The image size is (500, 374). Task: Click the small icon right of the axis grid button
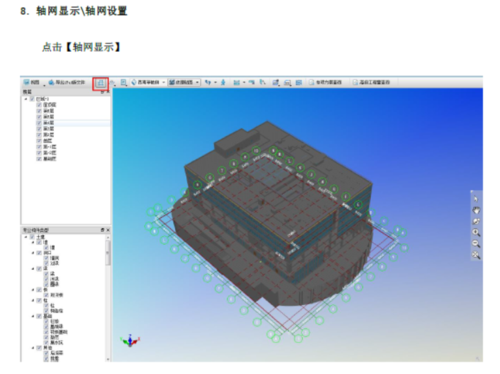[113, 82]
